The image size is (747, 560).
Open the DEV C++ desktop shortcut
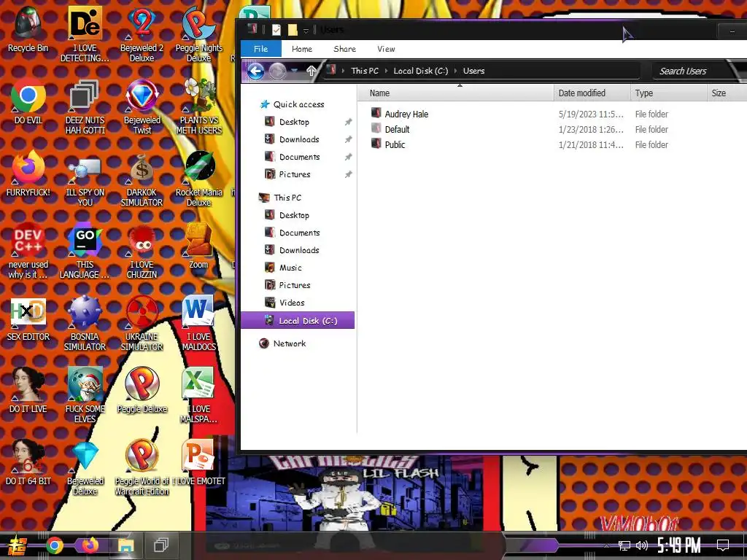[28, 251]
